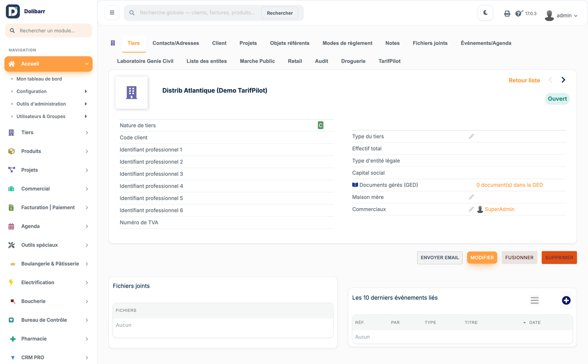Open the Fichiers joints tab

pyautogui.click(x=430, y=43)
